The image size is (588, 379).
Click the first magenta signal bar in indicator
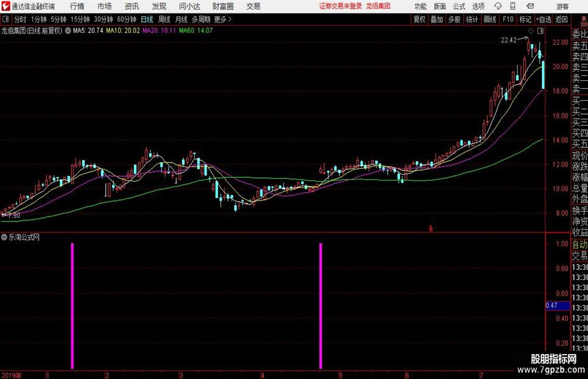click(x=72, y=306)
